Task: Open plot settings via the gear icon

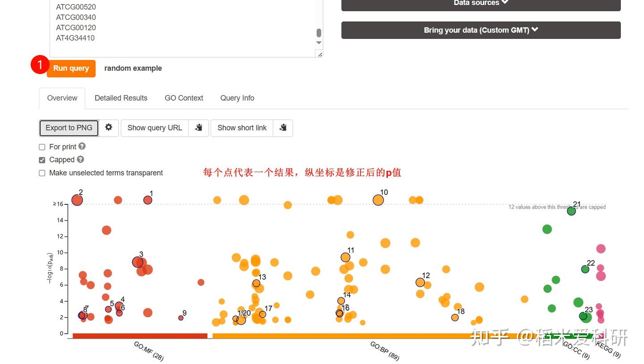Action: point(109,127)
